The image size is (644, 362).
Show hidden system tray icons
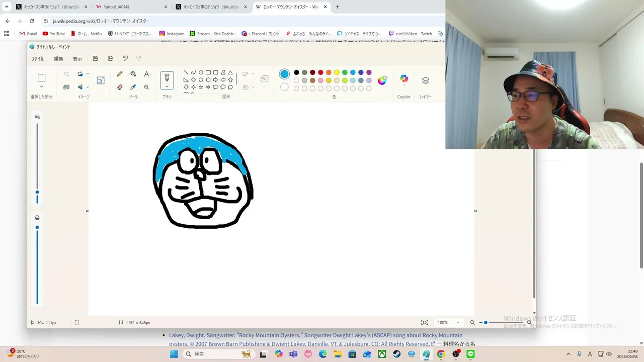(x=569, y=354)
